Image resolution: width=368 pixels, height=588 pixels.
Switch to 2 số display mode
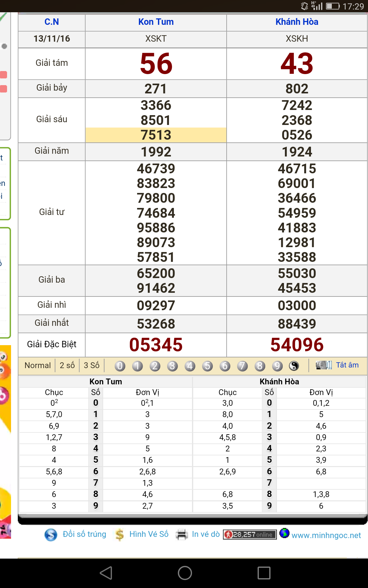click(x=67, y=365)
